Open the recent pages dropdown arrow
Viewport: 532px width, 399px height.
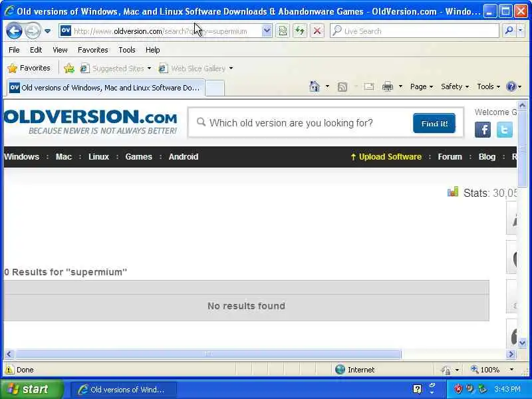click(47, 31)
